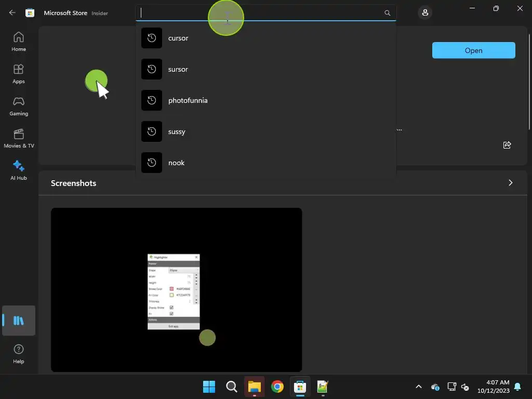Click the app logo with cursor image
This screenshot has width=532, height=399.
pos(97,84)
